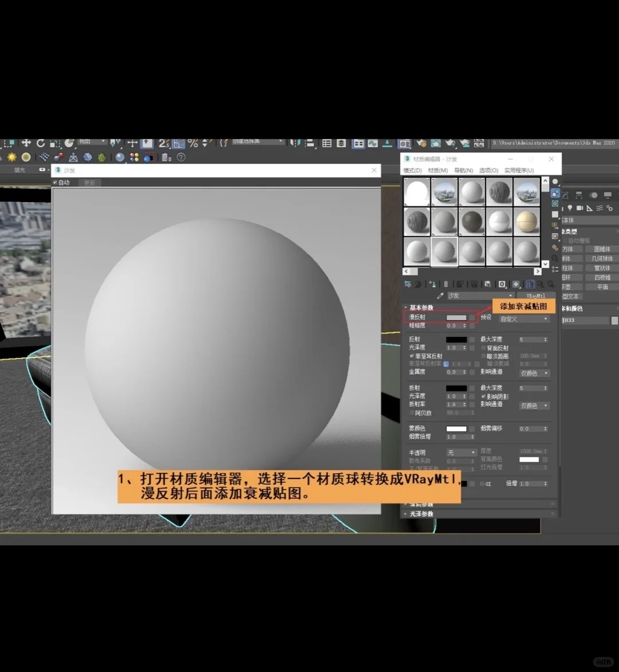Click the trash reset material icon

click(x=445, y=284)
